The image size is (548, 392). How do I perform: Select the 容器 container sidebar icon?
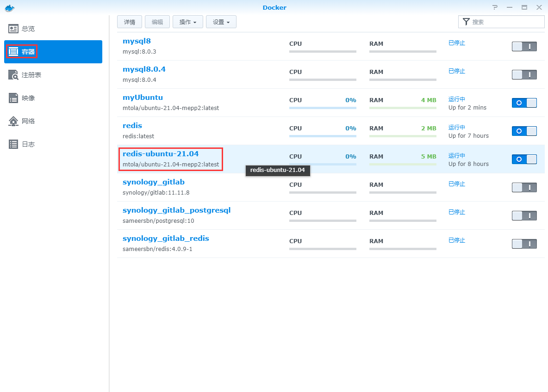click(x=14, y=52)
